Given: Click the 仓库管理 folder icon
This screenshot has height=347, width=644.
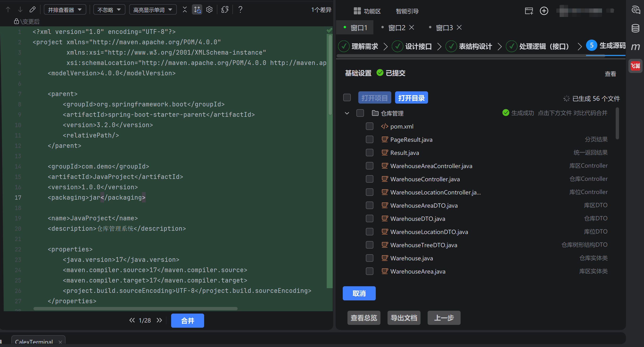Looking at the screenshot, I should point(375,113).
